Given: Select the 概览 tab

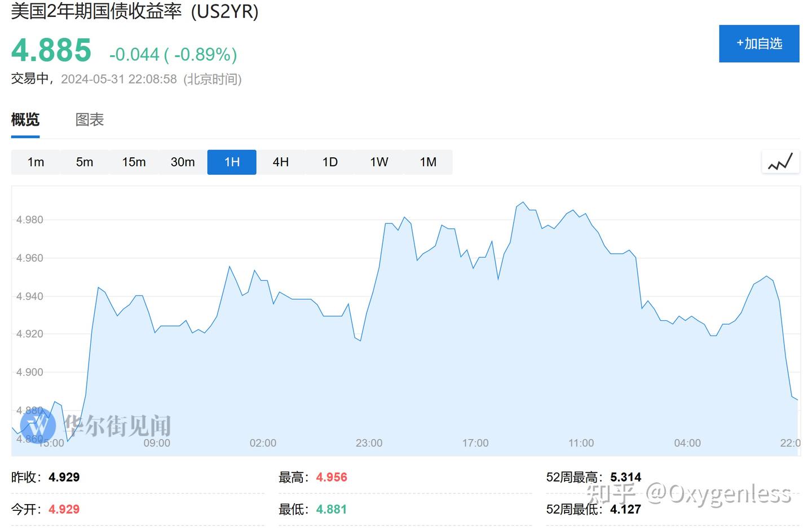Looking at the screenshot, I should pyautogui.click(x=24, y=120).
